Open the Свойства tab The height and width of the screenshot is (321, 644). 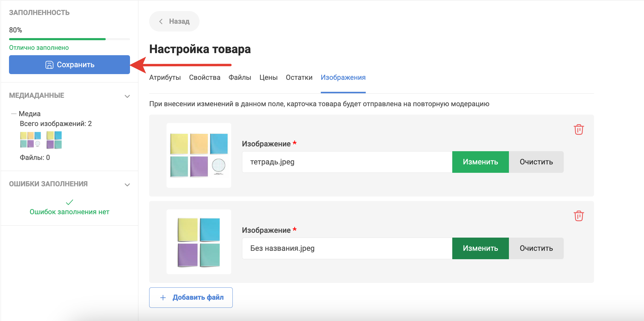tap(205, 77)
